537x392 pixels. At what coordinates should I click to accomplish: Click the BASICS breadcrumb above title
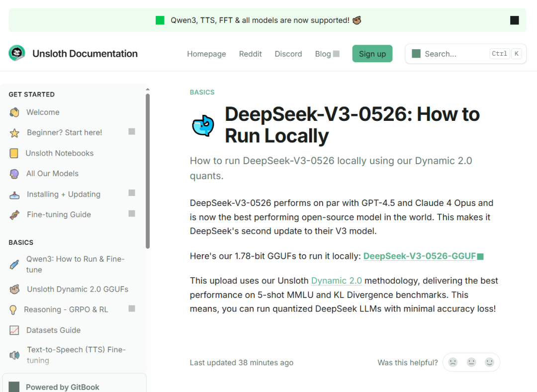click(x=202, y=92)
